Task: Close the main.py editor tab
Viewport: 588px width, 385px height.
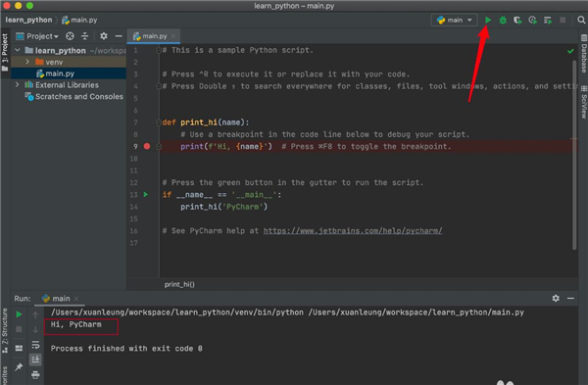Action: [x=173, y=36]
